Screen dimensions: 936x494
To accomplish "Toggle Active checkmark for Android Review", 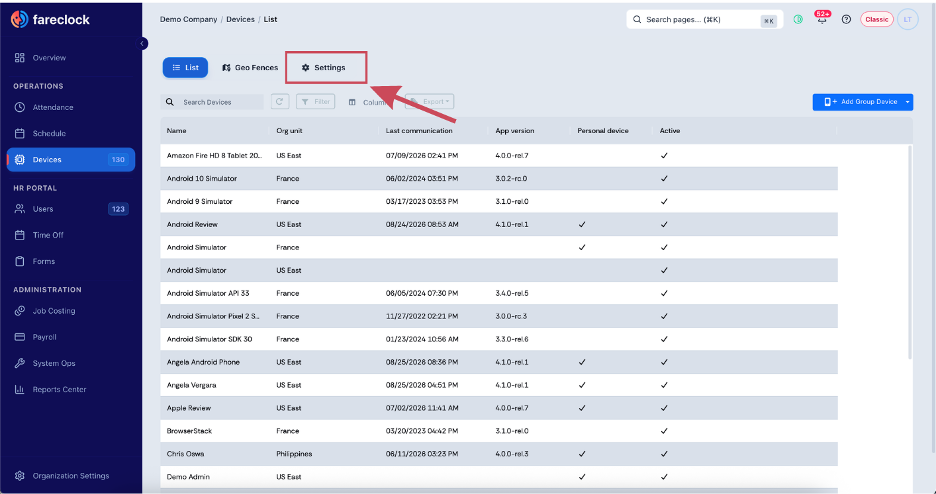I will [x=664, y=224].
